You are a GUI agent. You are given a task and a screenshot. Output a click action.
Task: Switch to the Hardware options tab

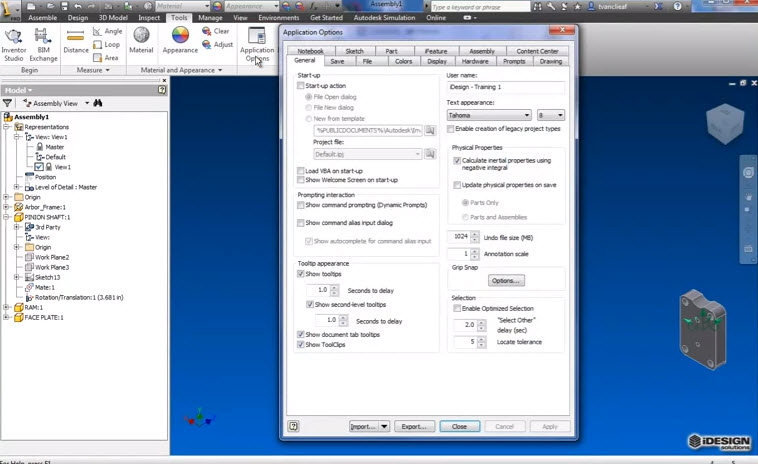[x=475, y=61]
